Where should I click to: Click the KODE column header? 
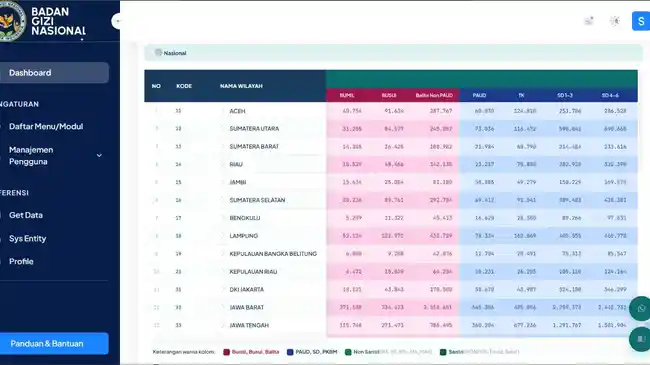(184, 86)
